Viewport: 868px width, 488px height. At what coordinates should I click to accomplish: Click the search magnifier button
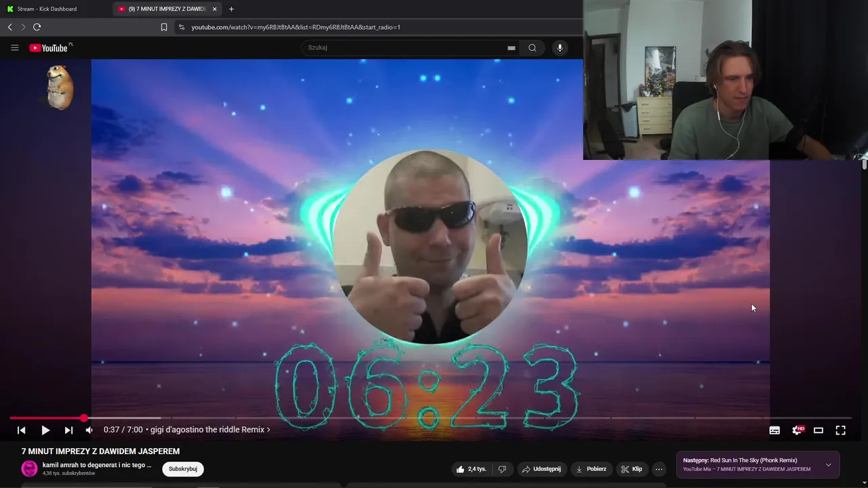click(x=532, y=47)
